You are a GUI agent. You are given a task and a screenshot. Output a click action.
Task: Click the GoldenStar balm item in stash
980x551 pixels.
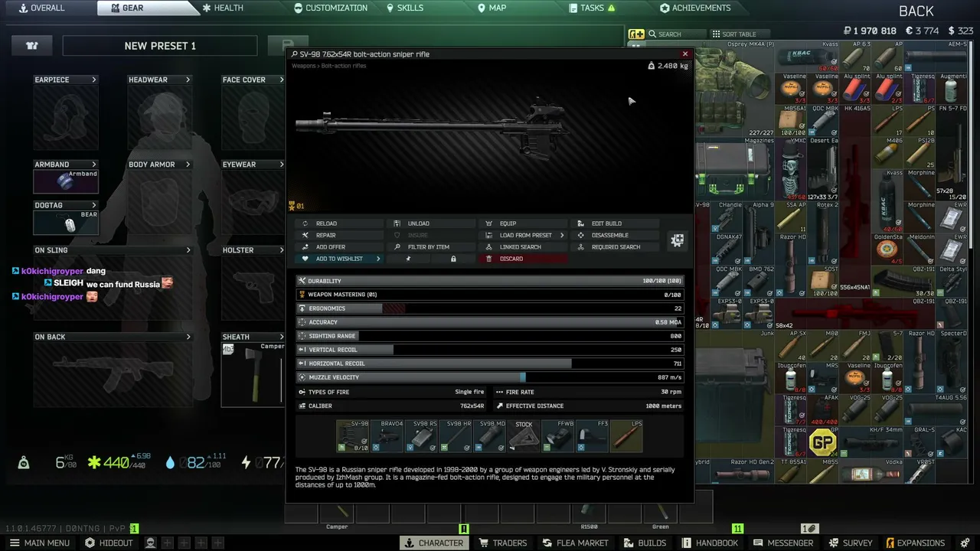(x=888, y=249)
